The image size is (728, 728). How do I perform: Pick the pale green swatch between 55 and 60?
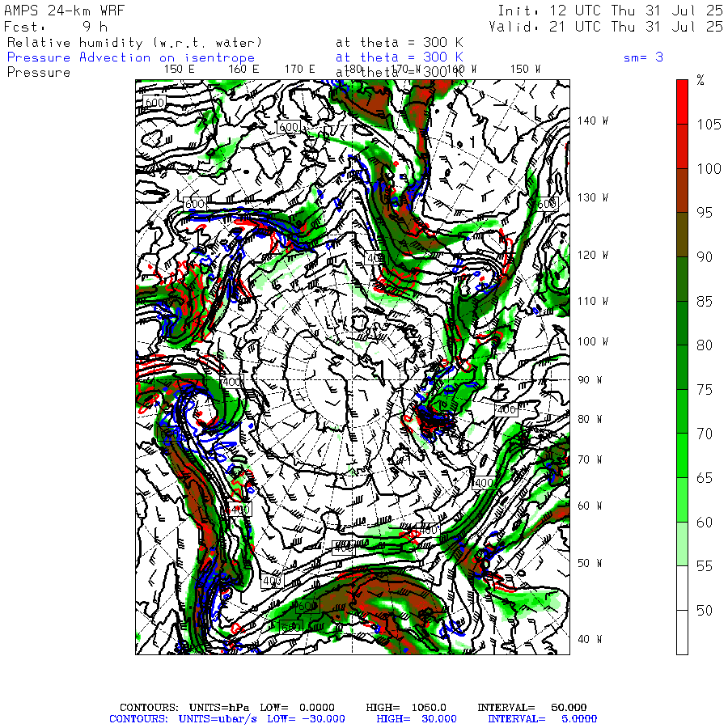(x=682, y=544)
